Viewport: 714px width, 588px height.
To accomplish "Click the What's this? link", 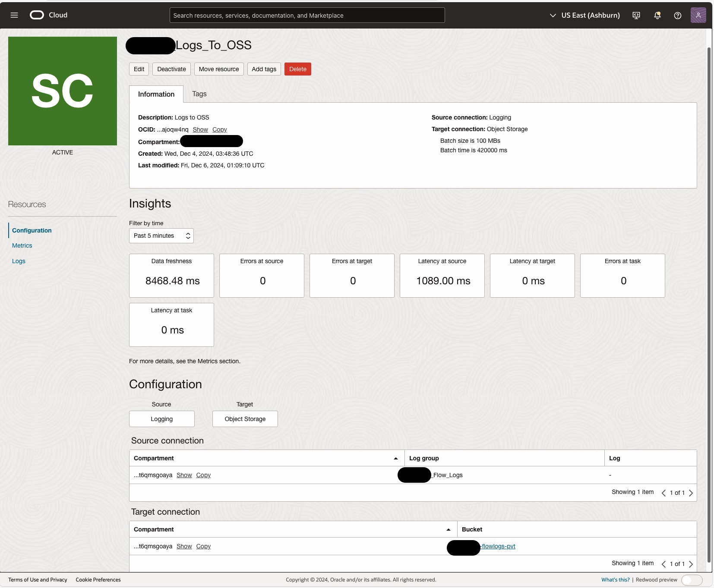I will pos(616,580).
